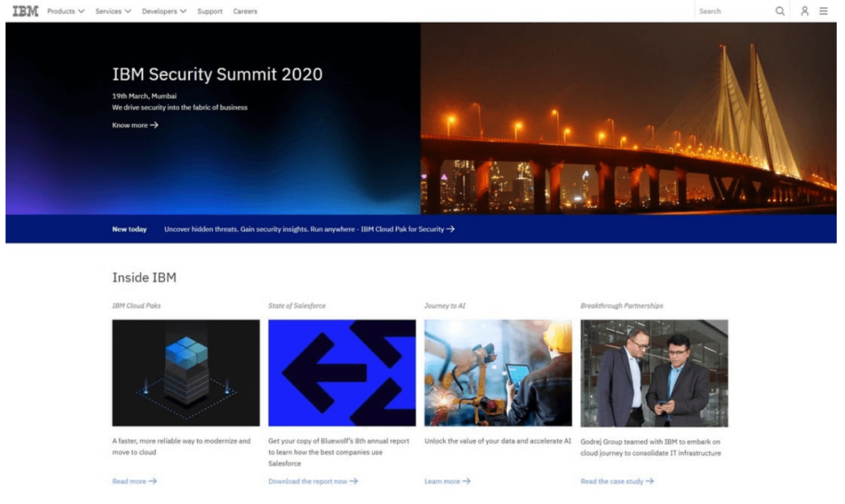Click the 'Journey to AI' category label

(445, 305)
